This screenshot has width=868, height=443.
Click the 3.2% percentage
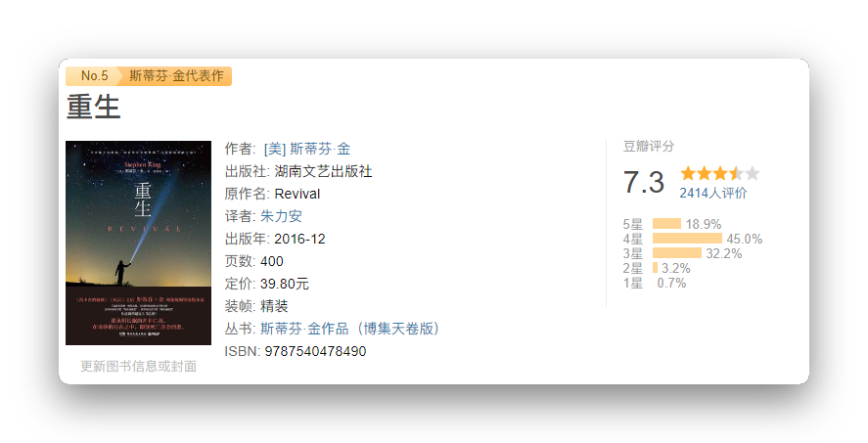point(676,268)
